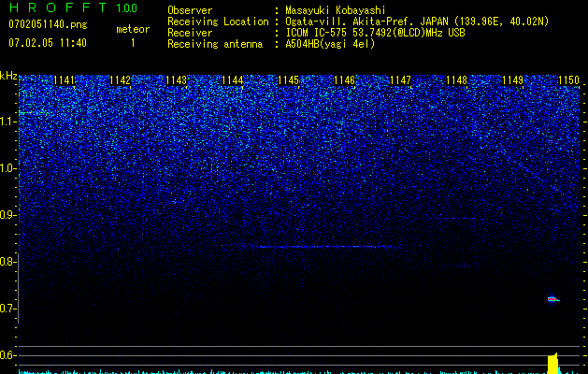Click the meteor count label
The width and height of the screenshot is (588, 374).
[133, 29]
